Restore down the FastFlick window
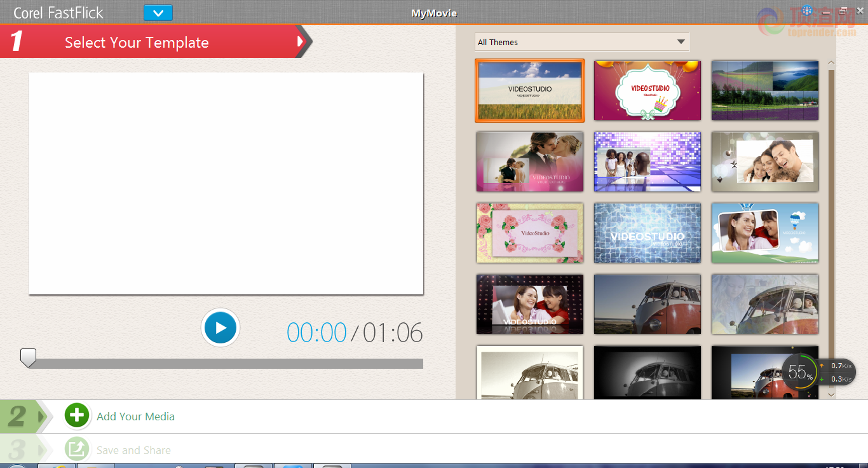 tap(843, 10)
